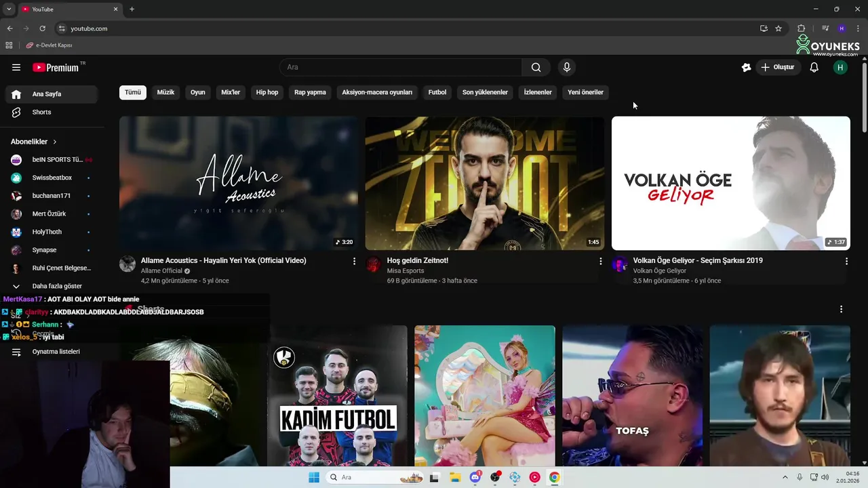Open the notifications bell

[x=814, y=67]
